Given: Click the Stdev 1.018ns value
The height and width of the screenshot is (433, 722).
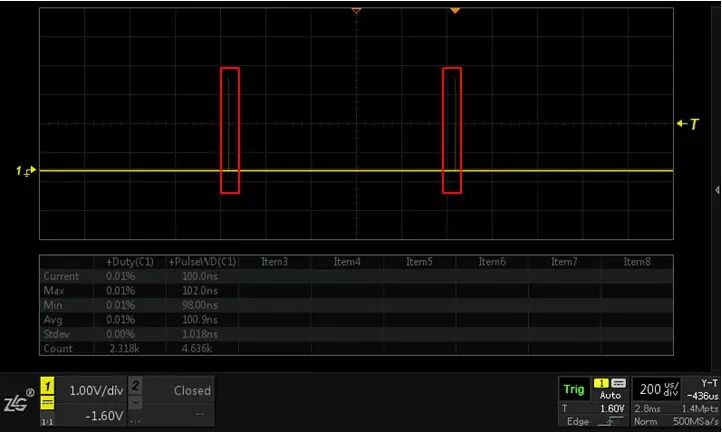Looking at the screenshot, I should click(x=200, y=334).
